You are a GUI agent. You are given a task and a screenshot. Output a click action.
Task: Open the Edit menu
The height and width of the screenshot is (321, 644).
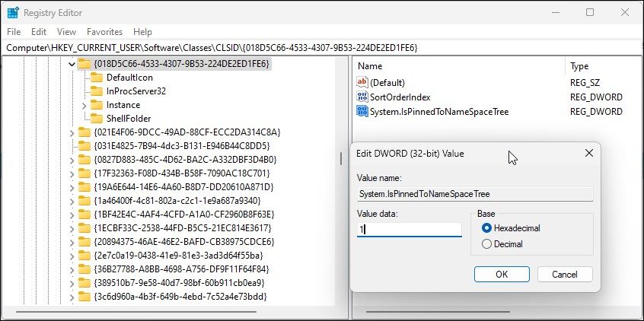tap(40, 32)
